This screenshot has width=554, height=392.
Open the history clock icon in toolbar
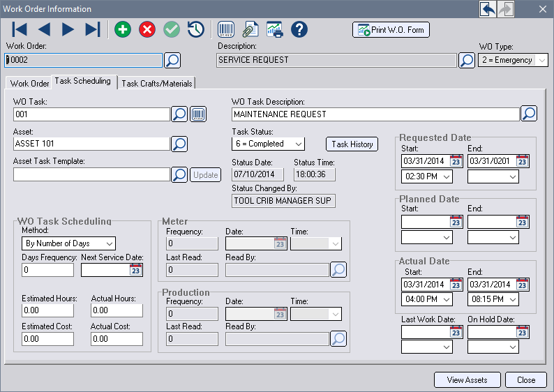click(x=196, y=29)
